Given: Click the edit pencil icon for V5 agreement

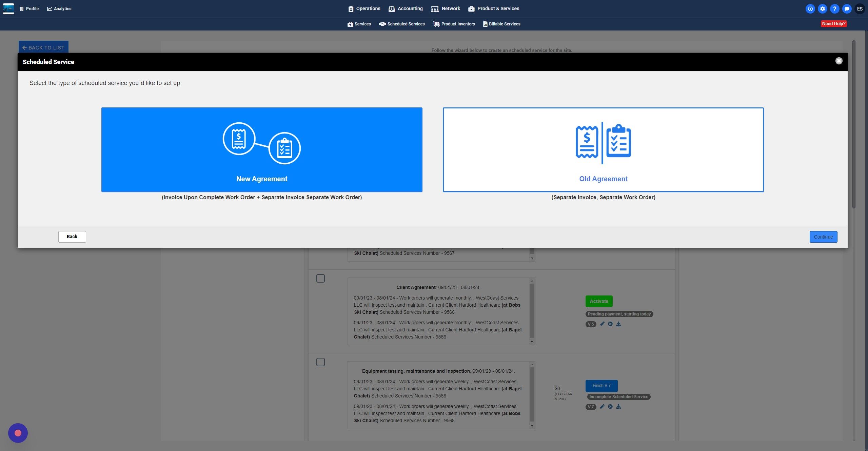Looking at the screenshot, I should 602,324.
